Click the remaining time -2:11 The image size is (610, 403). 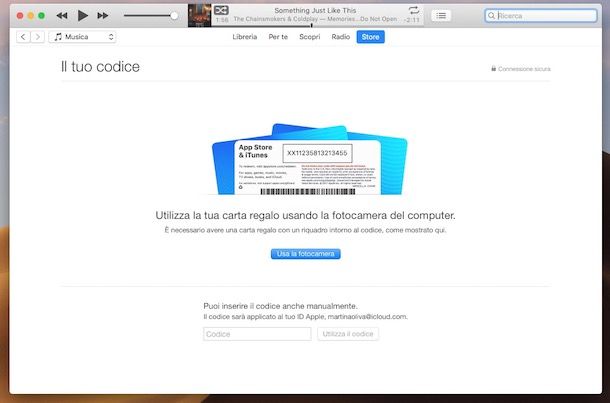[412, 19]
